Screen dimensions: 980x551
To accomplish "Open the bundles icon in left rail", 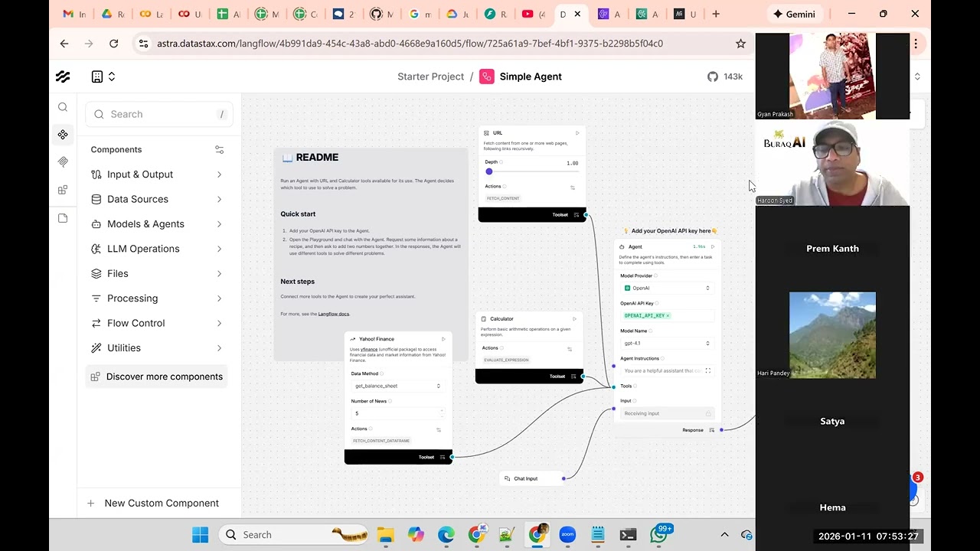I will 63,190.
